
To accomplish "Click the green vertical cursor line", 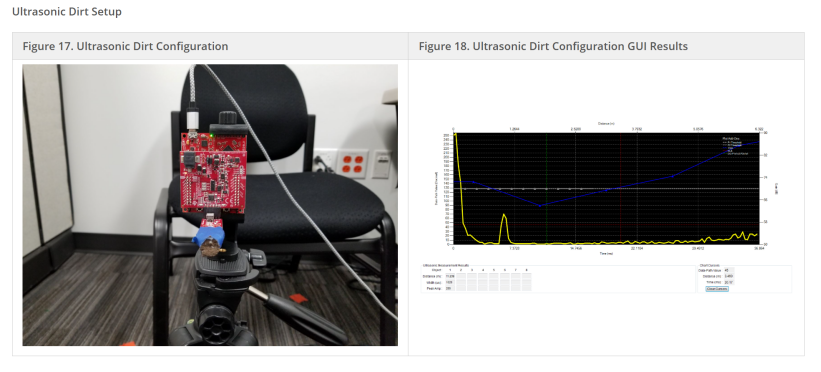I will [x=546, y=189].
